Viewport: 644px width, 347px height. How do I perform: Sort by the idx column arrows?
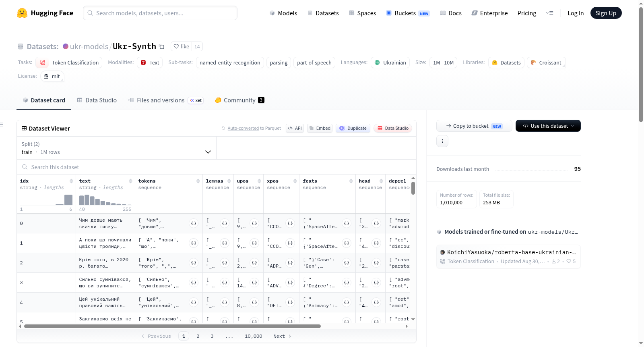tap(71, 181)
